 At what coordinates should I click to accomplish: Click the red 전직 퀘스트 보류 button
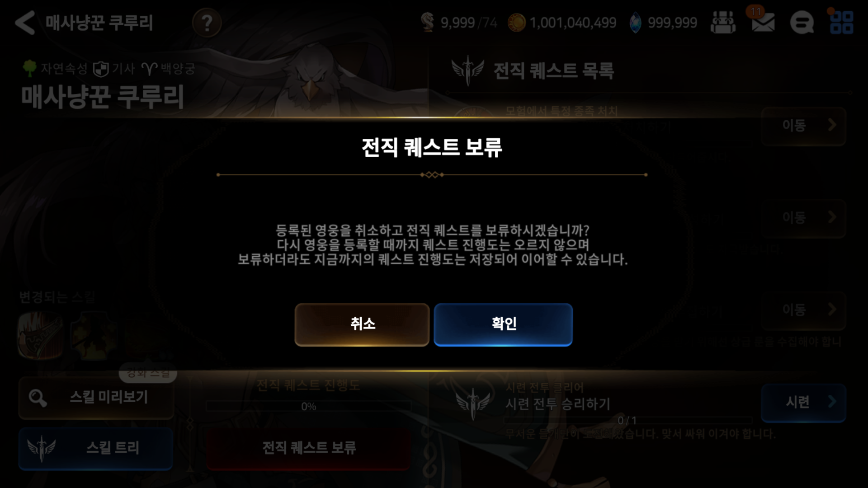309,448
